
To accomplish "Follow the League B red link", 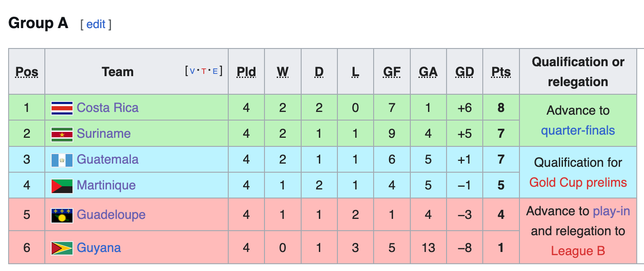I will 578,251.
